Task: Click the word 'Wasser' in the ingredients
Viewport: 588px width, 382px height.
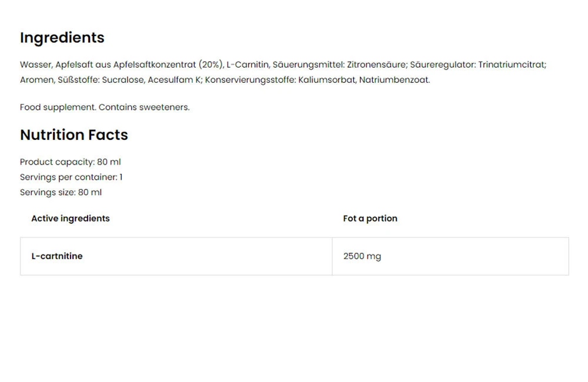Action: point(35,65)
